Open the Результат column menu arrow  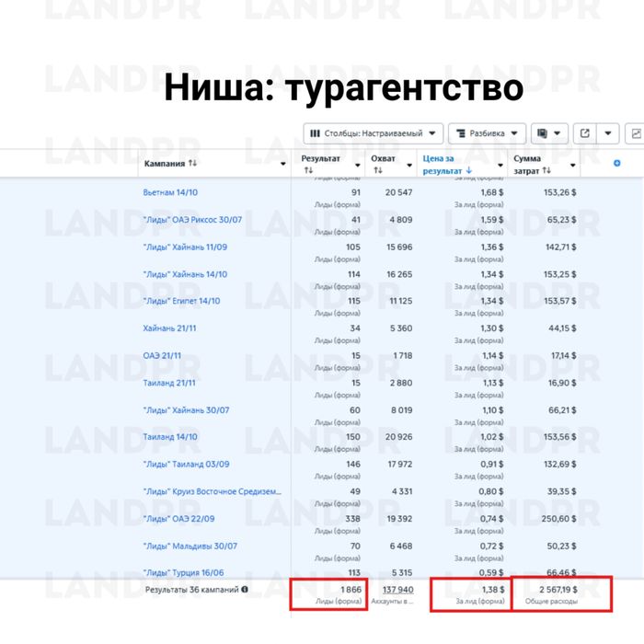pos(357,165)
